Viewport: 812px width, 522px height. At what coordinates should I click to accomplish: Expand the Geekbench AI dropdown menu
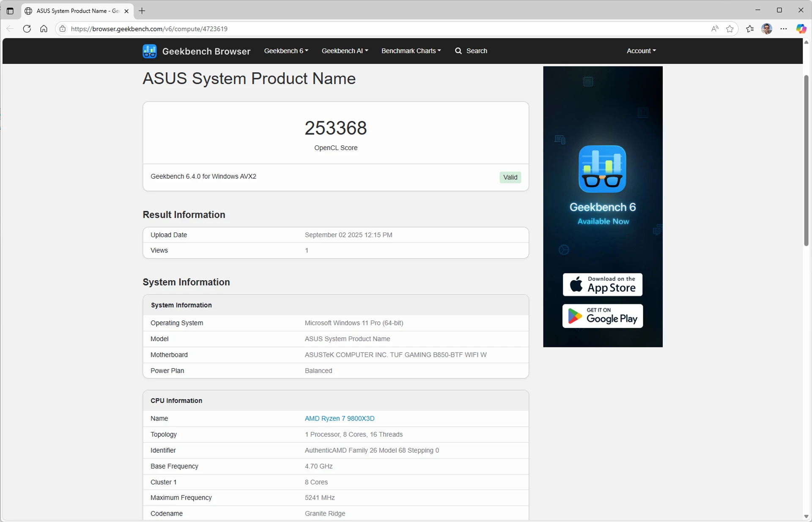(345, 51)
